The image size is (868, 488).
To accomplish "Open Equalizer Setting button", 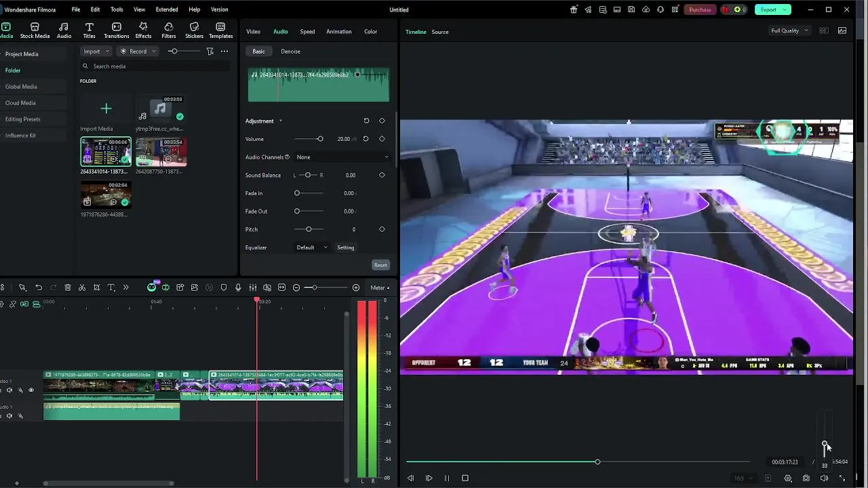I will click(x=346, y=247).
